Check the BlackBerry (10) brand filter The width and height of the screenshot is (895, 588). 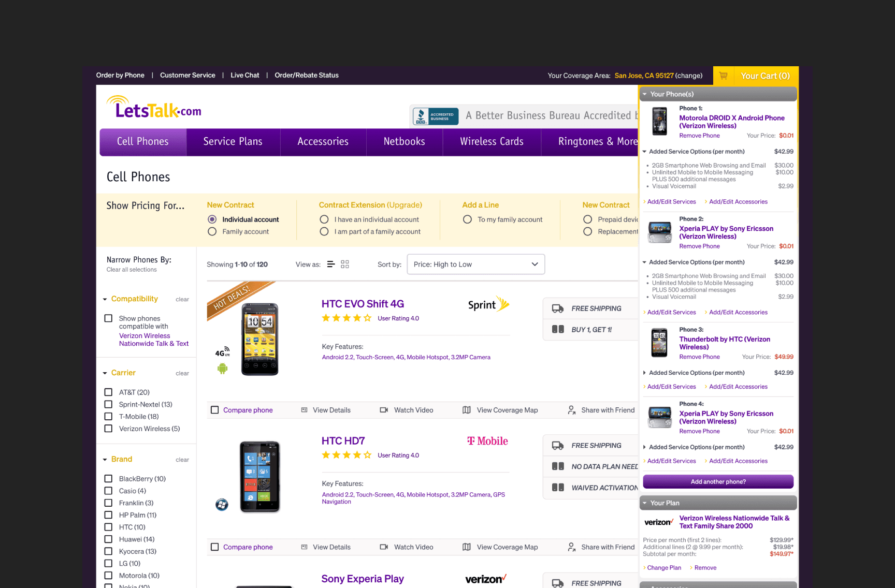point(108,479)
